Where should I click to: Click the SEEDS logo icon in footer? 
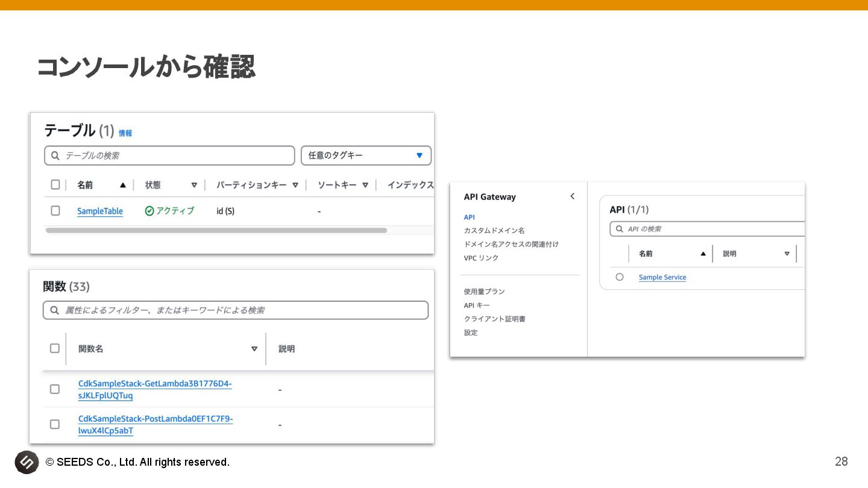tap(27, 462)
